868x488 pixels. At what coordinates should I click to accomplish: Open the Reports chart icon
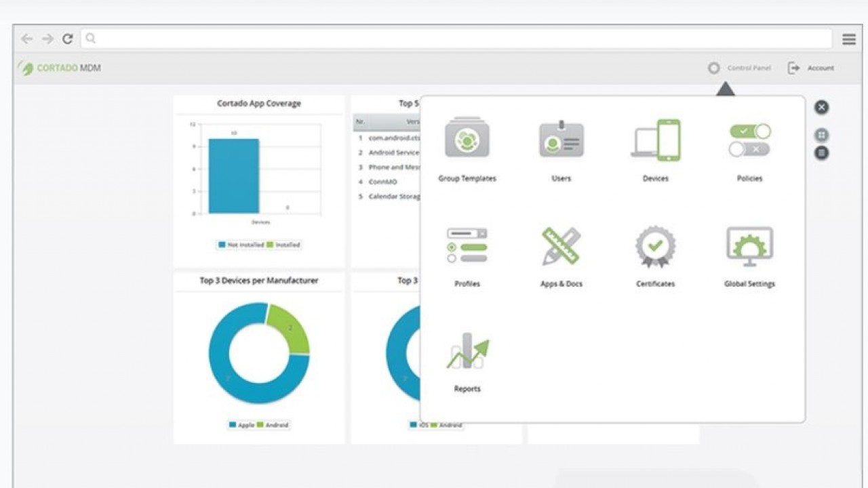pos(467,351)
